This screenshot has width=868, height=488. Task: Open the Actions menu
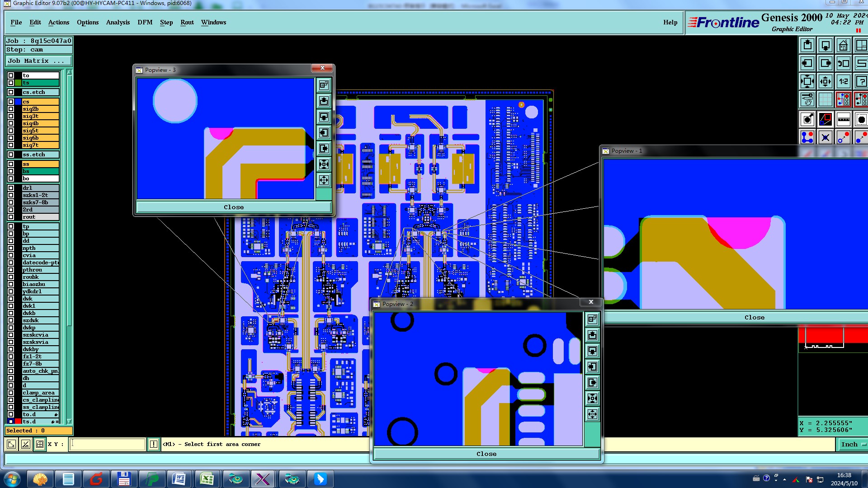[x=59, y=22]
